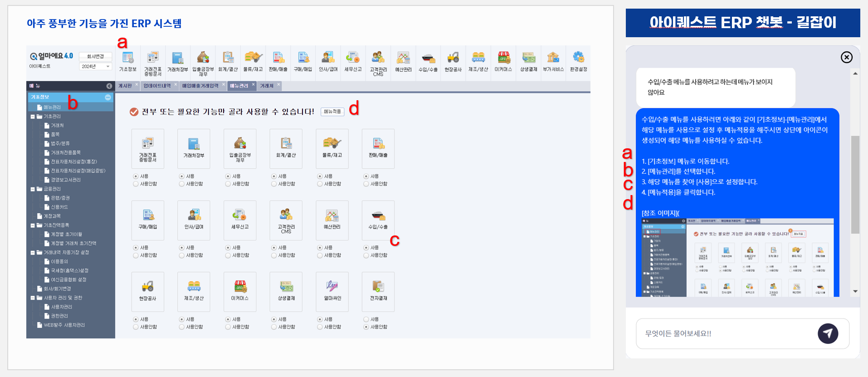Viewport: 868px width, 377px height.
Task: Select the 인사/급여 toolbar icon
Action: point(328,62)
